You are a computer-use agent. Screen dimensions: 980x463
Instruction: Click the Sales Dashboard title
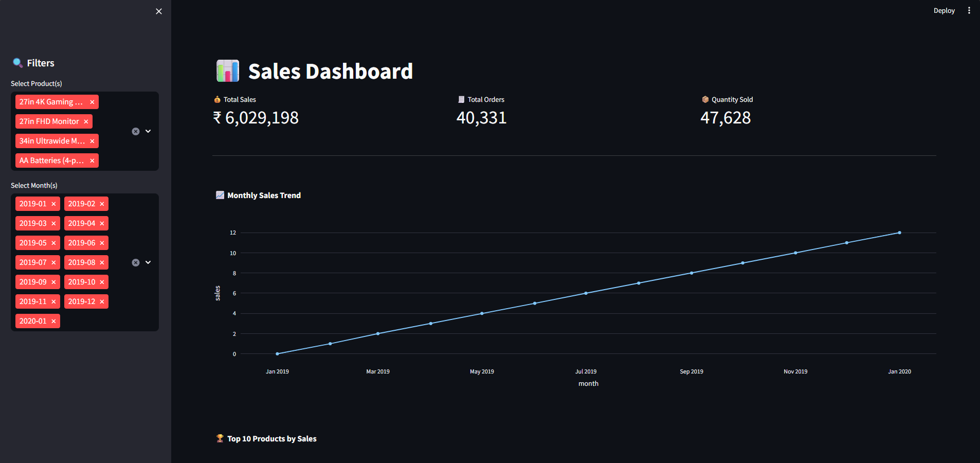tap(330, 72)
